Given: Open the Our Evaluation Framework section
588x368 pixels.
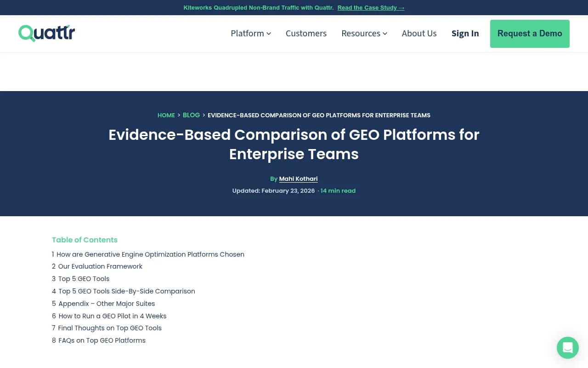Looking at the screenshot, I should pyautogui.click(x=101, y=266).
